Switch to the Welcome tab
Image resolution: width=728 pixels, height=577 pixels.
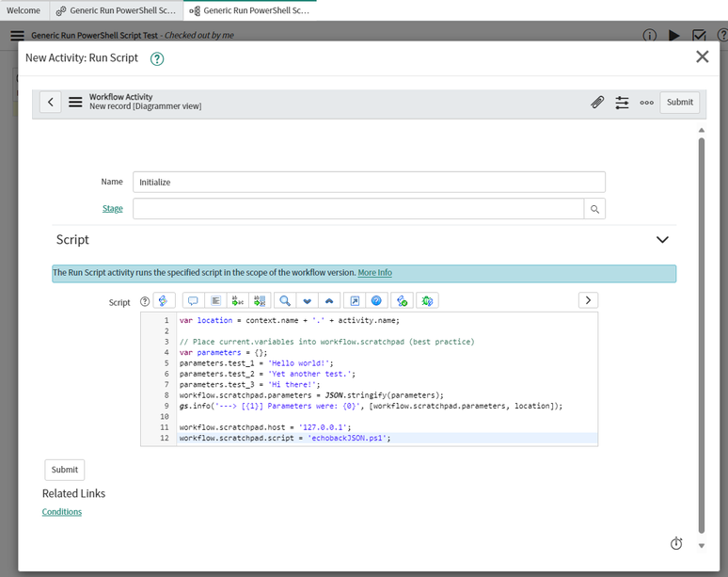pyautogui.click(x=24, y=10)
